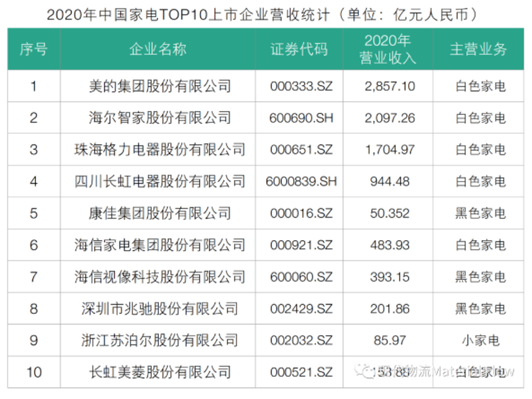Click the title text 2020年中国家电TOP10上市企业营收统计
Screen dimensions: 532x399
tap(188, 15)
